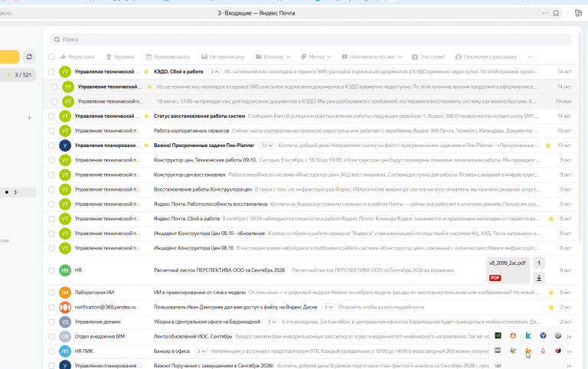Click the HR sender green avatar
This screenshot has width=588, height=369.
click(65, 270)
